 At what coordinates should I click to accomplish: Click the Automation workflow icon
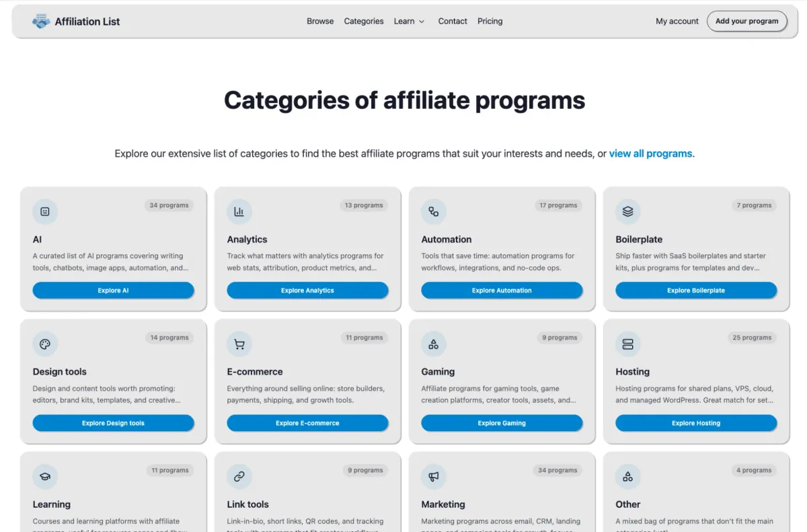click(x=434, y=211)
